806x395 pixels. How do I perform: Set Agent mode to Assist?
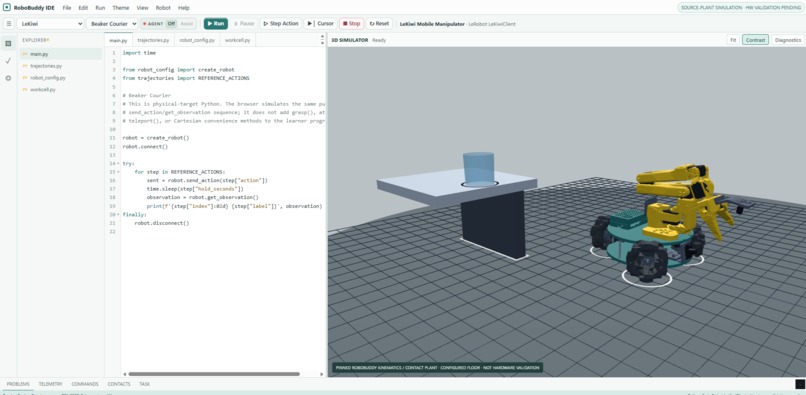[x=187, y=24]
